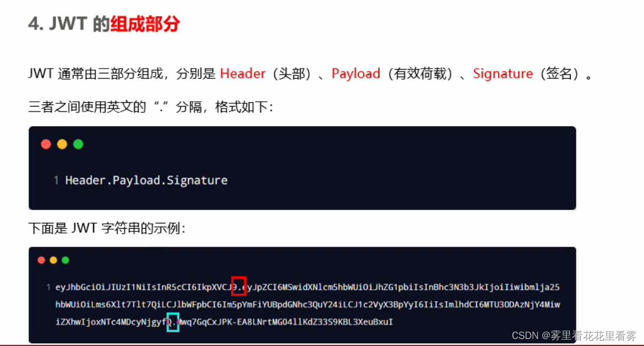Screen dimensions: 644x346
Task: Click the green dot in first code block
Action: tap(78, 144)
